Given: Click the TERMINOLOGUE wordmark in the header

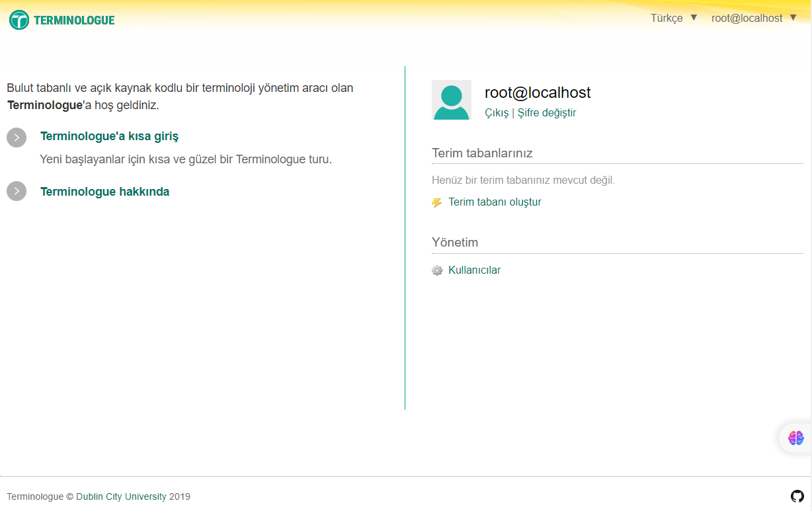Looking at the screenshot, I should tap(74, 20).
